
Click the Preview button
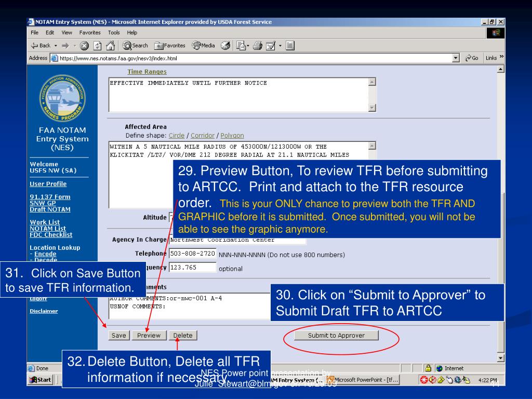tap(149, 335)
